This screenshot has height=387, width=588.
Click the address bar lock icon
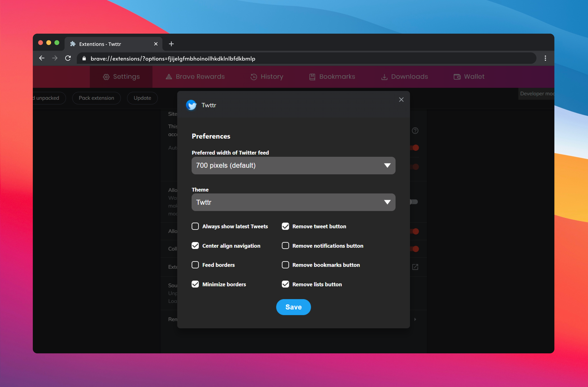84,59
